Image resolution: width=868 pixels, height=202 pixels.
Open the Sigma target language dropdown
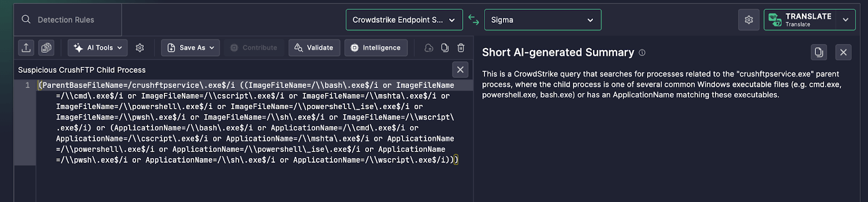point(542,20)
